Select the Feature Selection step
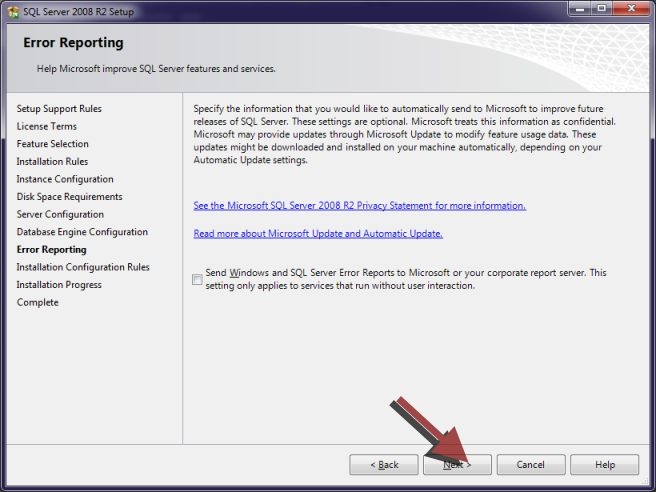656x492 pixels. tap(53, 144)
